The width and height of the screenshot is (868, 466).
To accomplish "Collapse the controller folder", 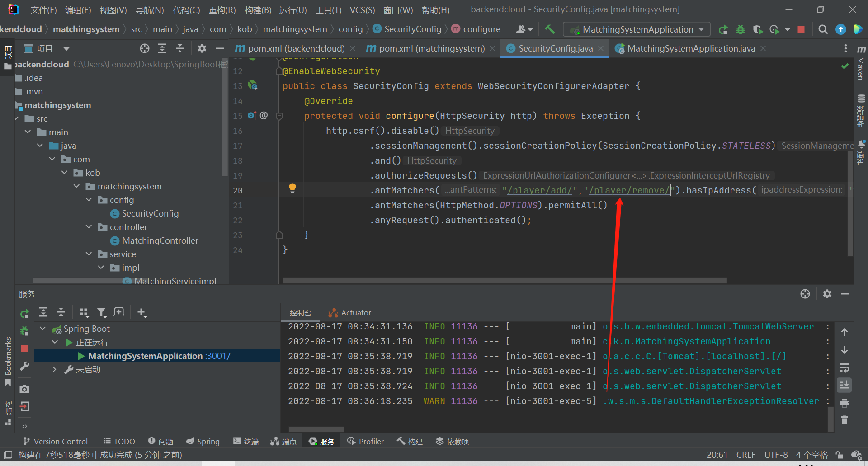I will [89, 227].
